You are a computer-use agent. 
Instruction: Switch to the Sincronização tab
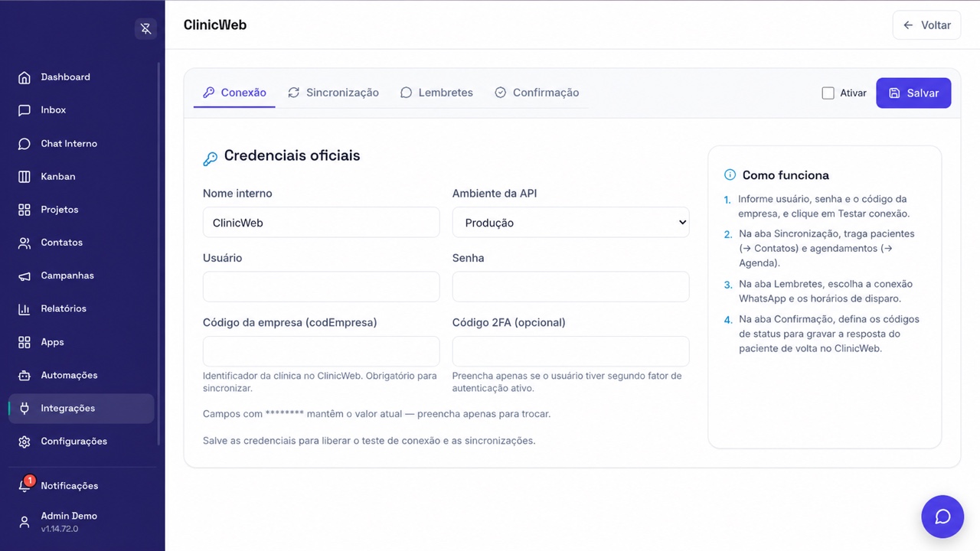click(x=333, y=93)
